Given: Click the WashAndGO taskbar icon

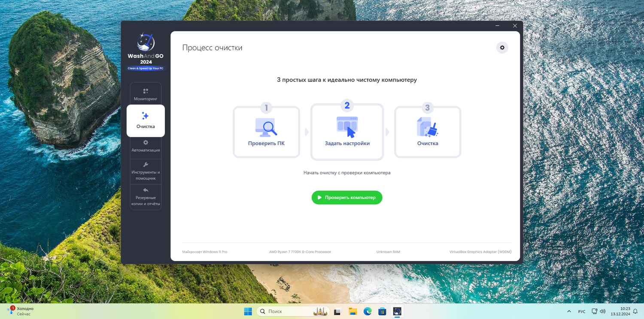Looking at the screenshot, I should [397, 311].
